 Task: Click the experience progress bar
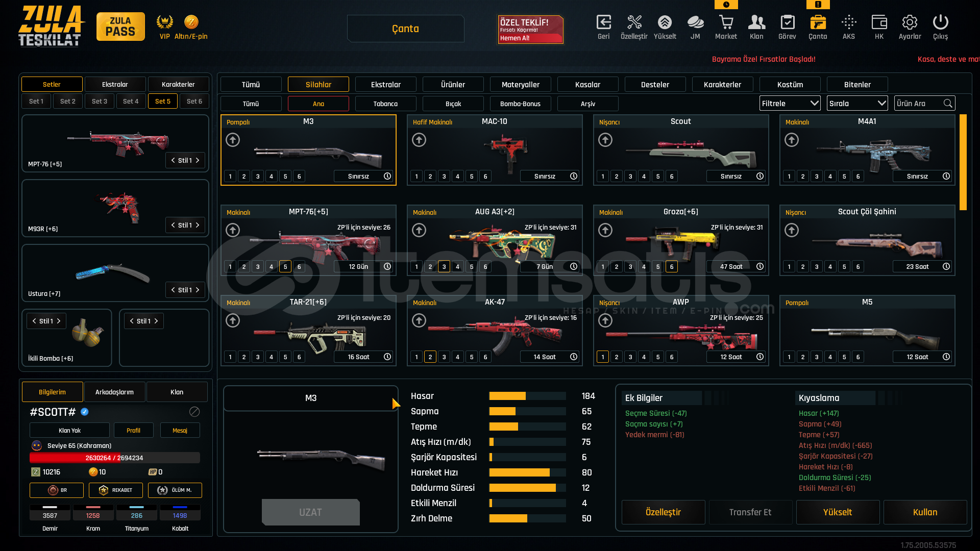115,458
